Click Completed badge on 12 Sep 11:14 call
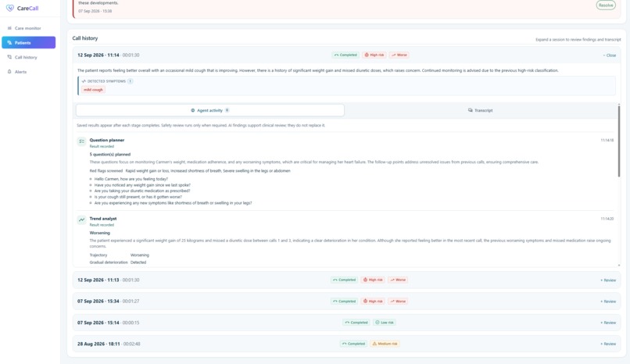Screen dimensions: 630x364 click(345, 55)
